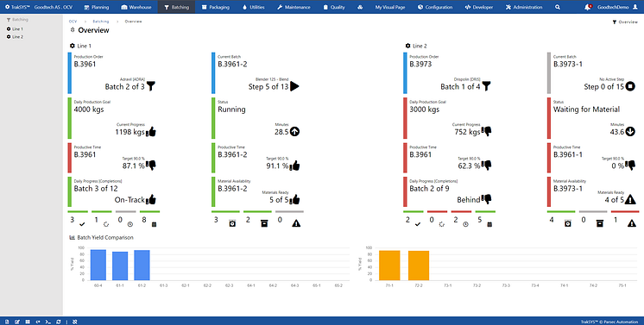This screenshot has width=644, height=325.
Task: Click the filter icon next to Batch 2 of 3
Action: point(151,86)
